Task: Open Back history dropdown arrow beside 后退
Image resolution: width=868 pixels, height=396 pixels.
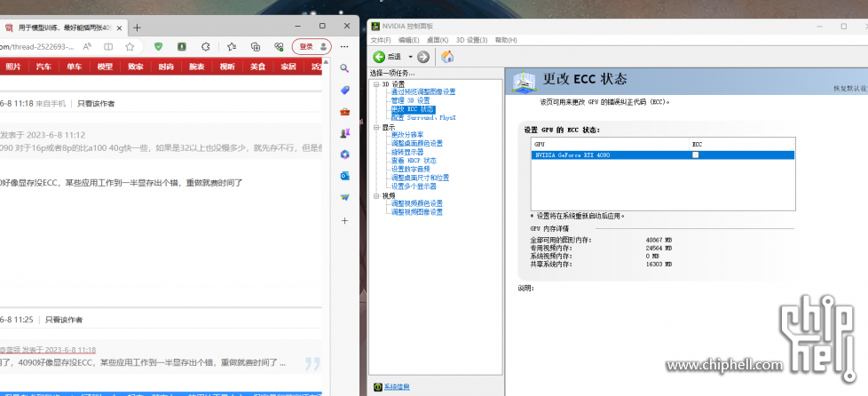Action: coord(410,57)
